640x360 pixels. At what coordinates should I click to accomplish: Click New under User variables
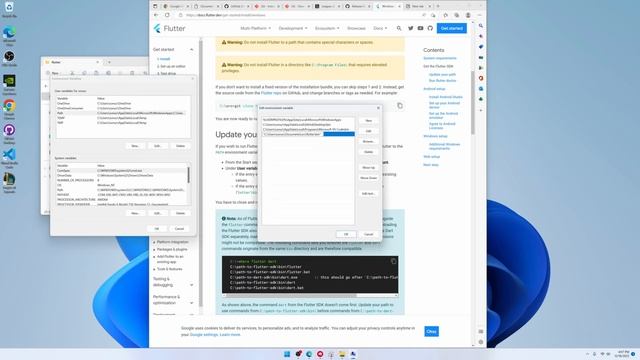135,146
